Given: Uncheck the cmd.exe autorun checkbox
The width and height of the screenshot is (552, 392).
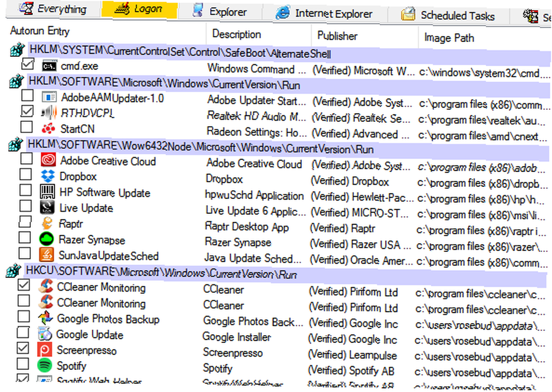Looking at the screenshot, I should pos(28,65).
